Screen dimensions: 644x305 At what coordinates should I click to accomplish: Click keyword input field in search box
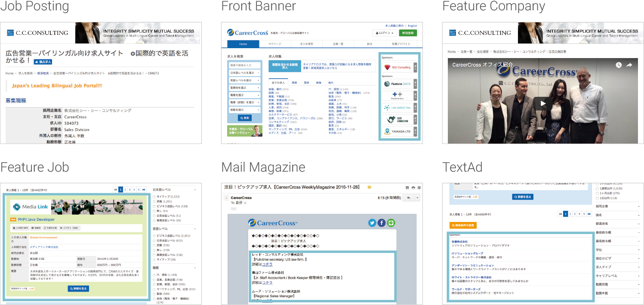pos(244,65)
